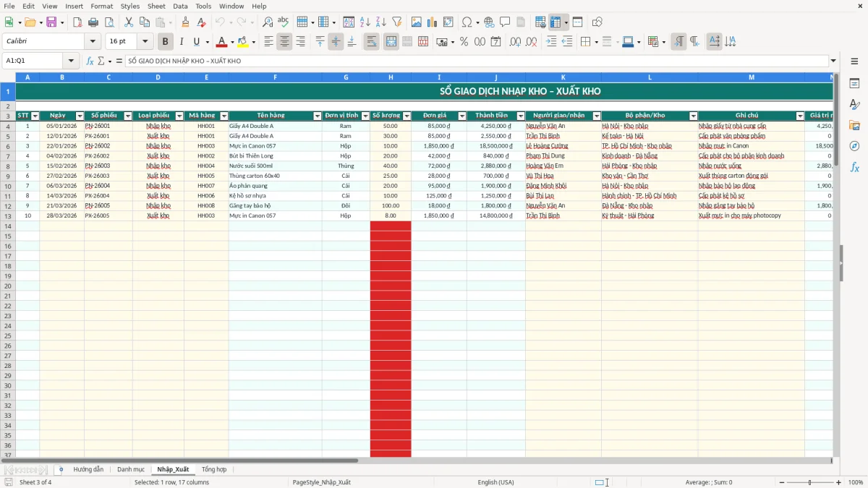The width and height of the screenshot is (868, 488).
Task: Open the Format menu
Action: point(101,6)
